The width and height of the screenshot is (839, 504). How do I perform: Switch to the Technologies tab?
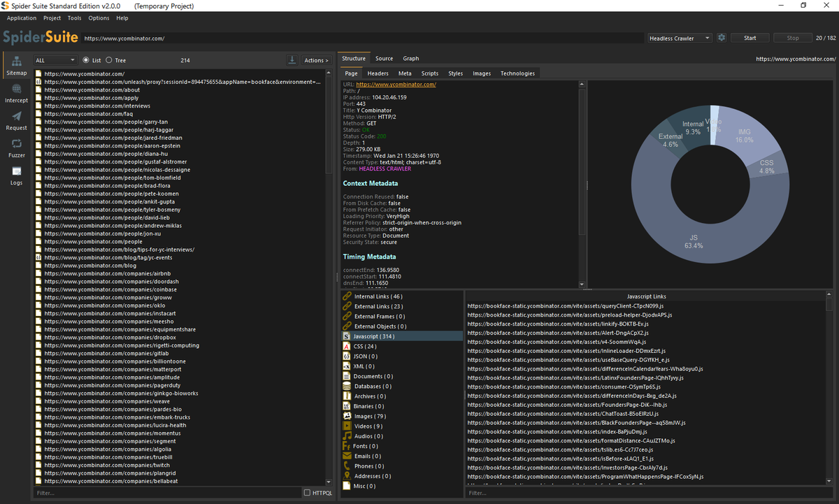517,73
